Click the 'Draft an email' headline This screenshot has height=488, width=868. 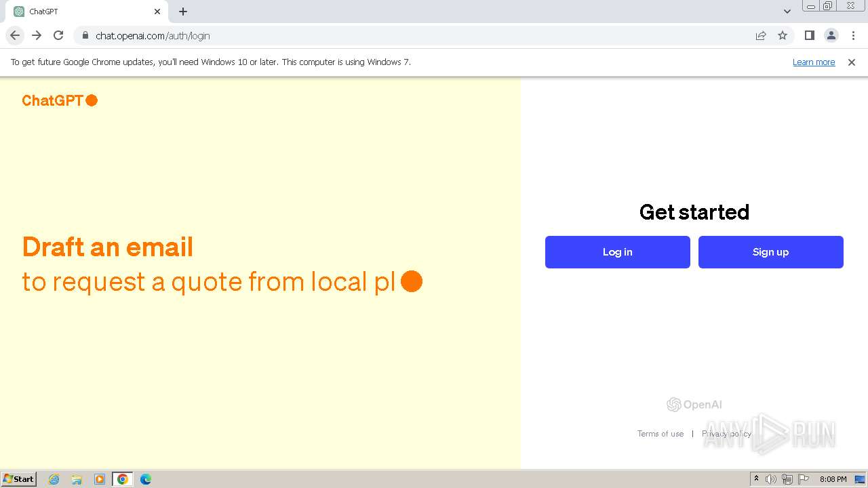[108, 247]
